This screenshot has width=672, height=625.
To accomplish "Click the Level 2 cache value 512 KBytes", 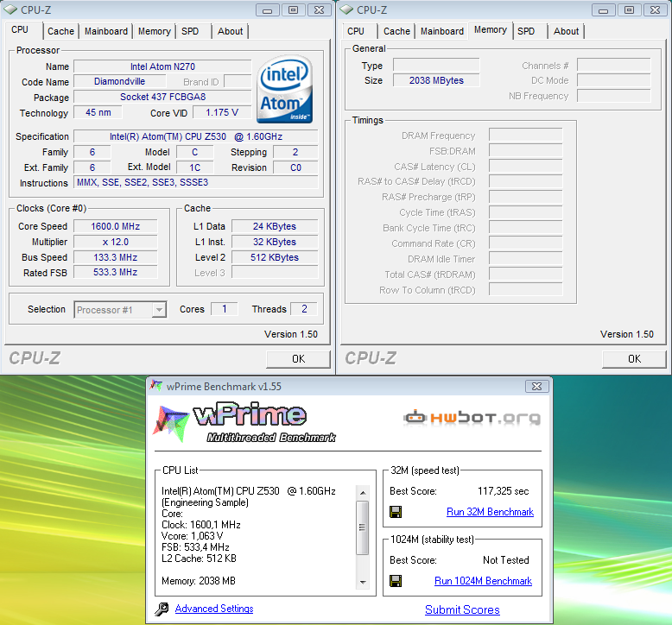I will (x=275, y=257).
